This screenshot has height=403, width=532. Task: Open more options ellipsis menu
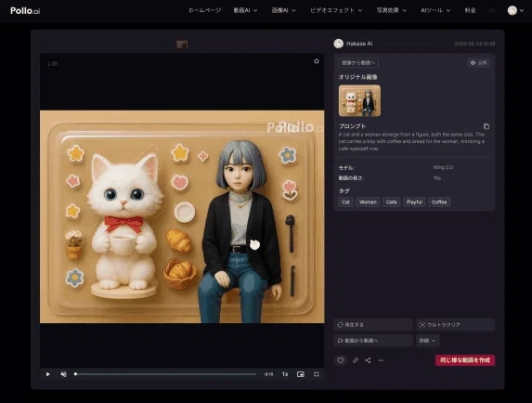point(381,360)
